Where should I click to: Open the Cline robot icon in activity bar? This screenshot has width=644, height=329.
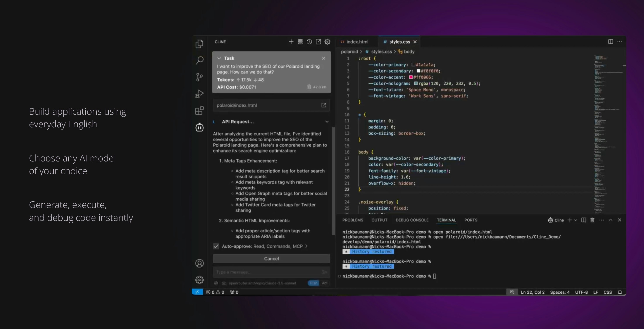point(199,127)
